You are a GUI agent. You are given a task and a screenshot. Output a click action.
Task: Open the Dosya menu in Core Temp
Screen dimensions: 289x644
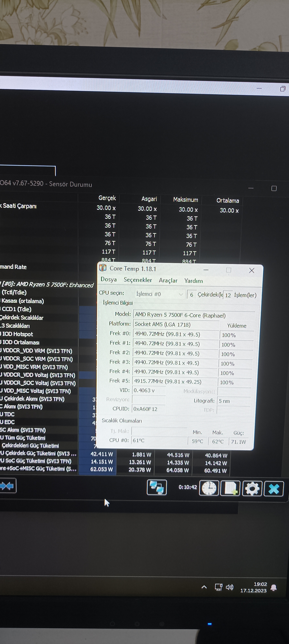[x=109, y=279]
